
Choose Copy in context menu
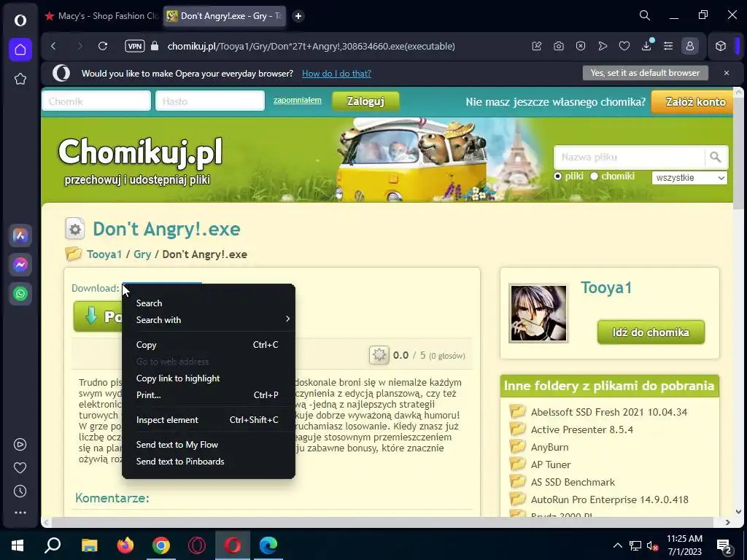(209, 344)
